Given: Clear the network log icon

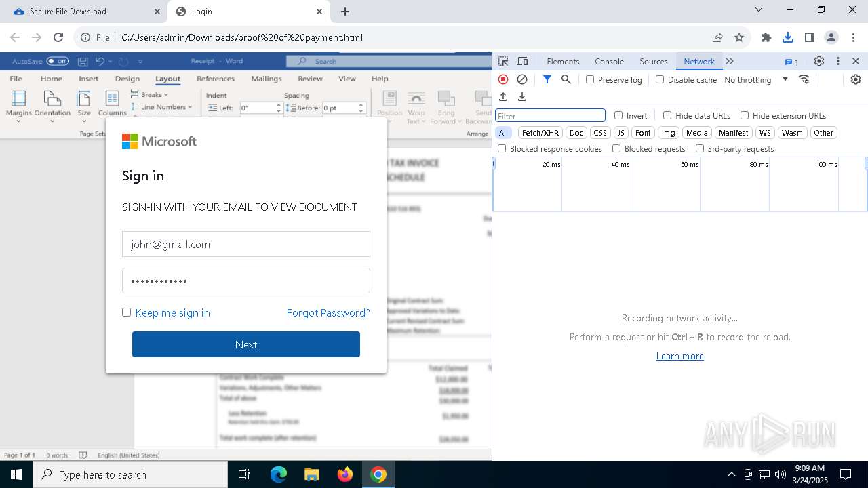Looking at the screenshot, I should 522,79.
